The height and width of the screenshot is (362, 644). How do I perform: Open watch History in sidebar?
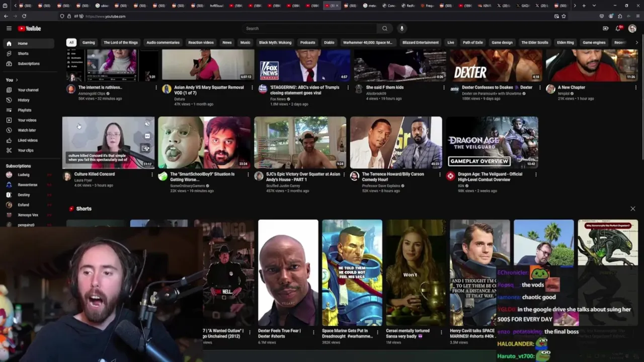pos(29,100)
